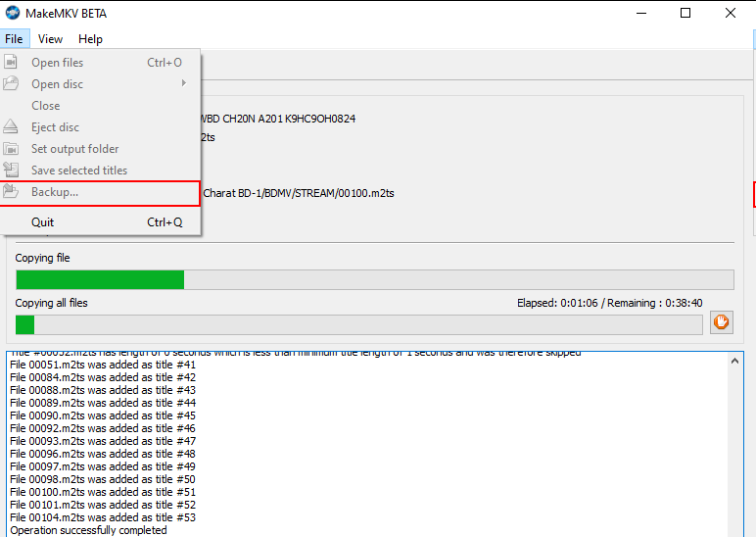Click log line 'File 00084.m2ts was added as title #42'
The image size is (756, 537).
point(103,377)
